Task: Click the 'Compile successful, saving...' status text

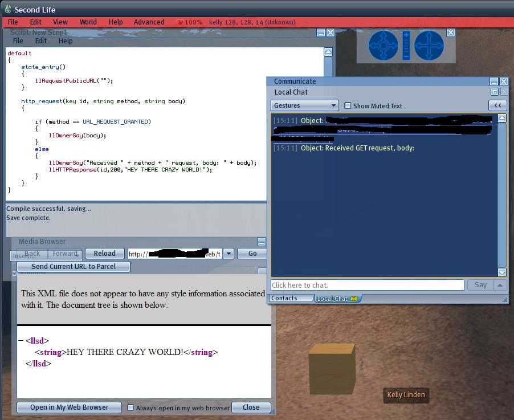Action: pyautogui.click(x=48, y=209)
